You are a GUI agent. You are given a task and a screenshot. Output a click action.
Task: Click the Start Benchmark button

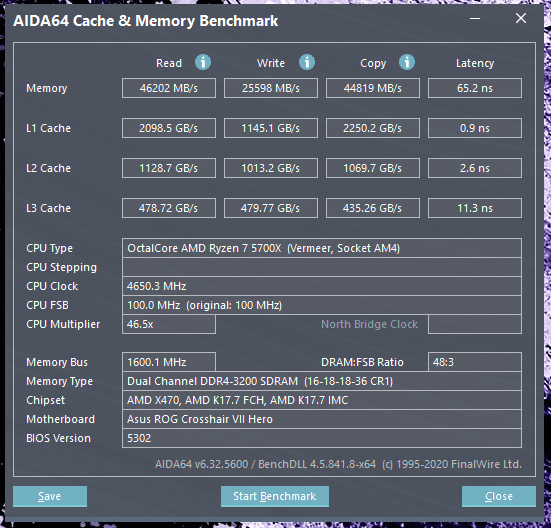[x=275, y=496]
